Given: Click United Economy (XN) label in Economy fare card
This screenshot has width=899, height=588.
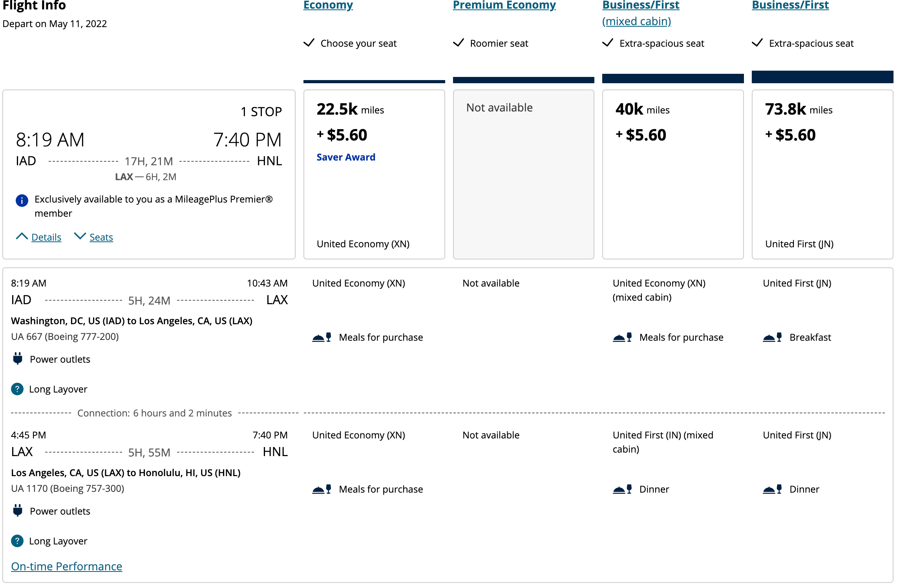Looking at the screenshot, I should (363, 244).
